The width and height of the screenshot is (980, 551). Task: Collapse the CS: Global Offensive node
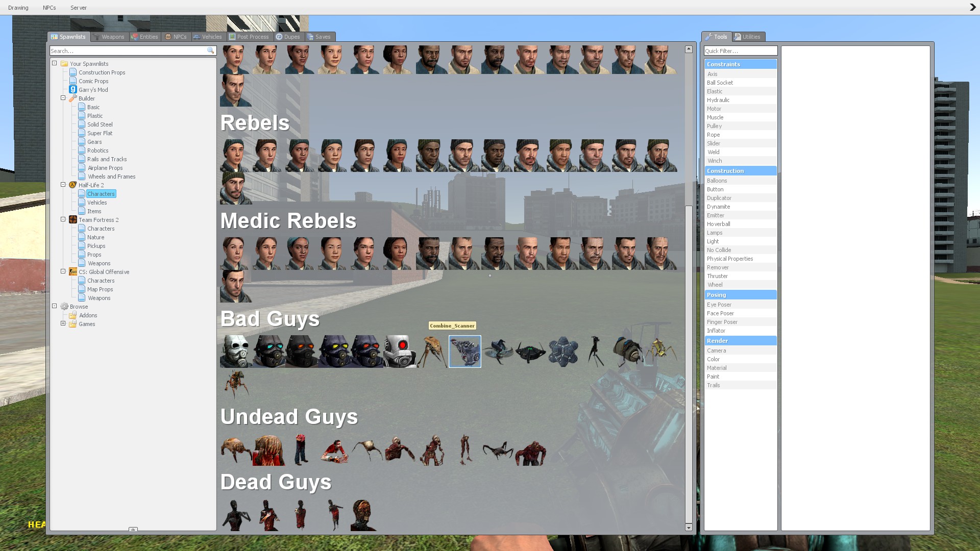tap(63, 271)
